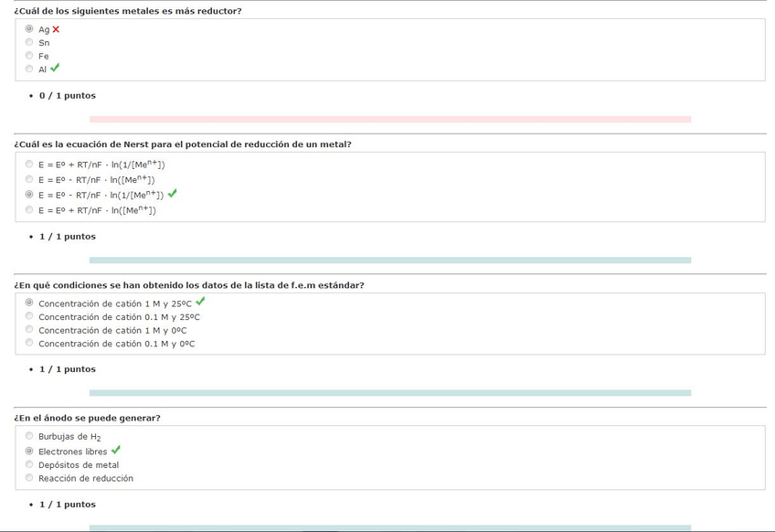Select the Ag radio button
775x532 pixels.
[x=29, y=29]
